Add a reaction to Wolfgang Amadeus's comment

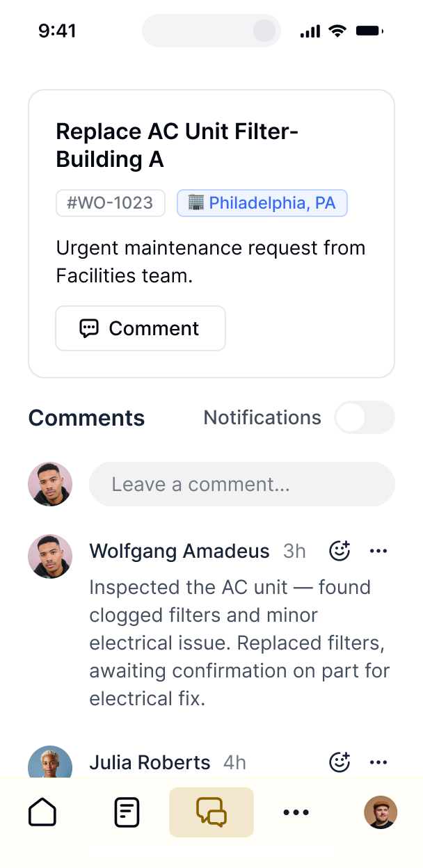click(x=339, y=551)
